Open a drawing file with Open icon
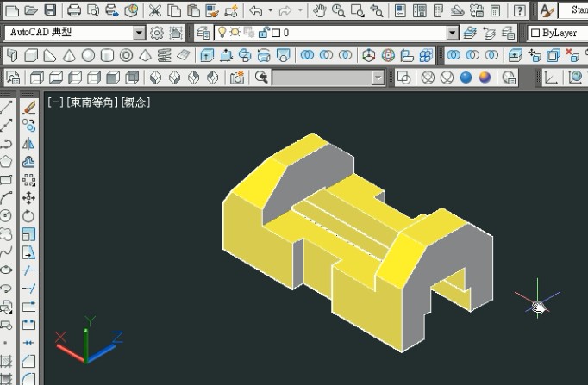588x385 pixels. click(x=31, y=10)
